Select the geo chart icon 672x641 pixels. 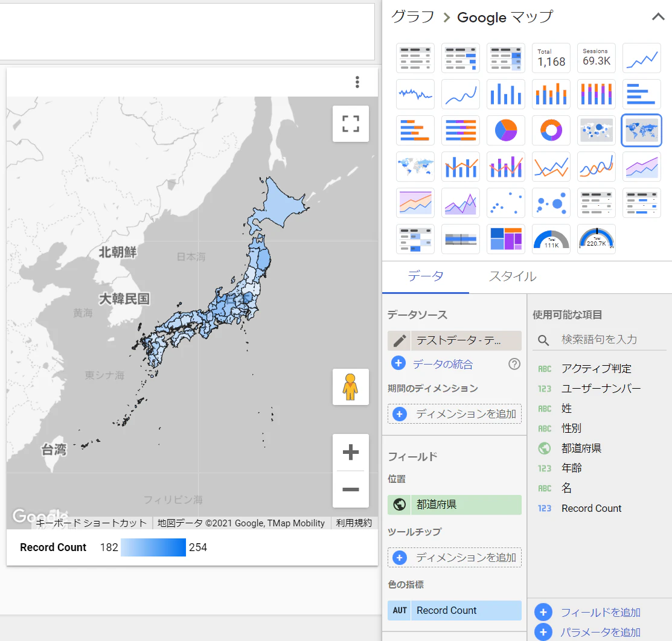coord(415,166)
